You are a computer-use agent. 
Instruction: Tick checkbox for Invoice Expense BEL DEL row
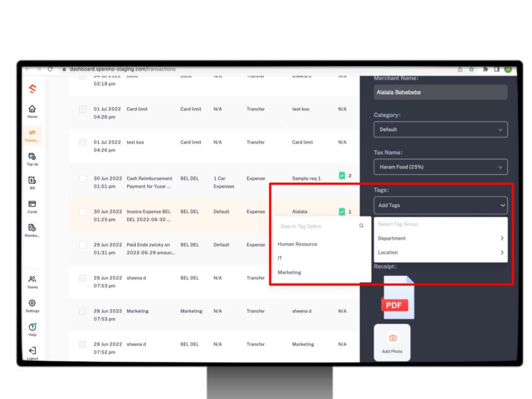[83, 212]
